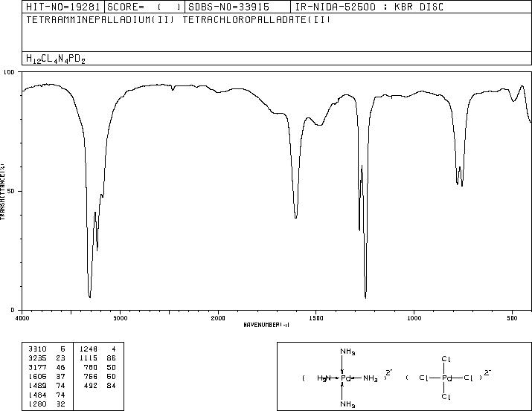Click the 0 tick label on the transmittance axis

click(x=13, y=310)
